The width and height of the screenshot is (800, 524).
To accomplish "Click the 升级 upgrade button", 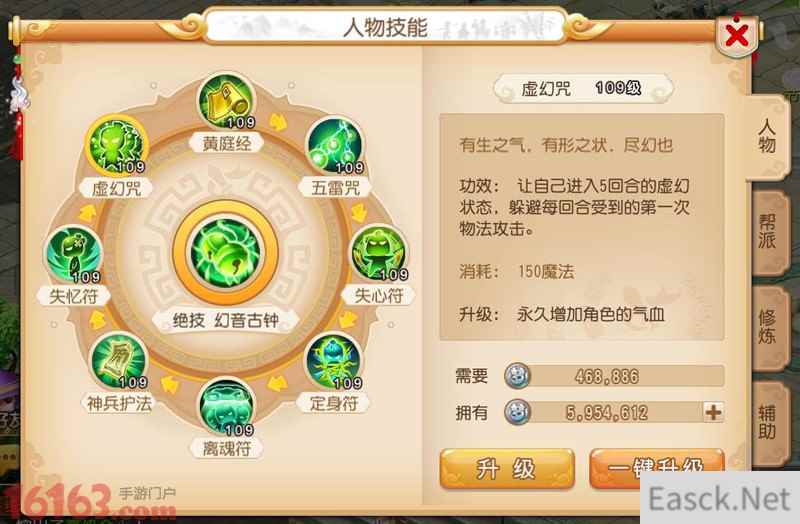I will 507,468.
